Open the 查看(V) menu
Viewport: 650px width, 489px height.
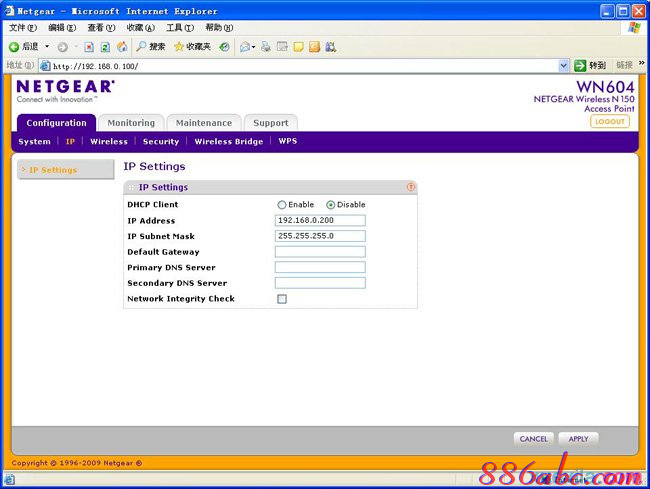(x=101, y=28)
